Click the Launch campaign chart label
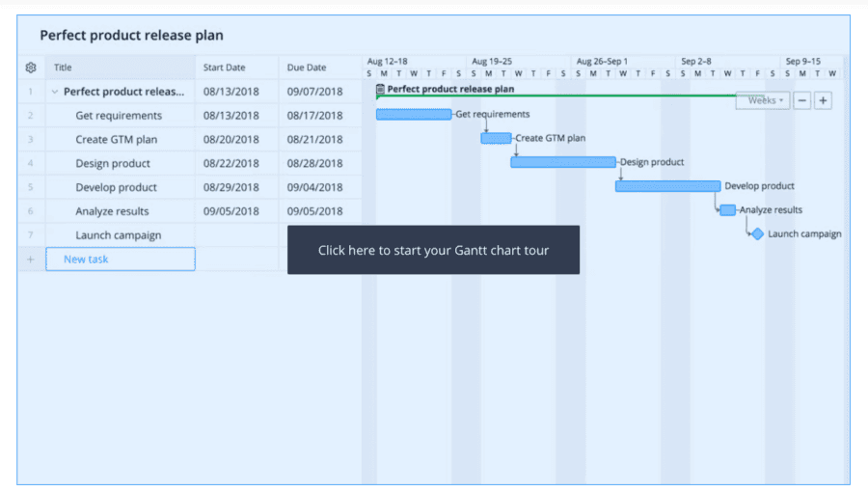The width and height of the screenshot is (868, 492). coord(804,234)
